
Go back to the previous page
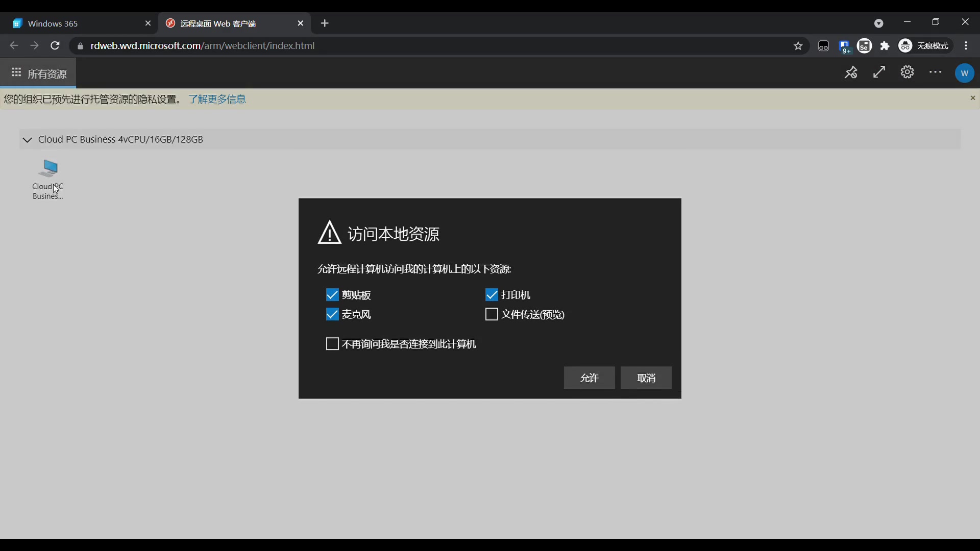point(14,46)
